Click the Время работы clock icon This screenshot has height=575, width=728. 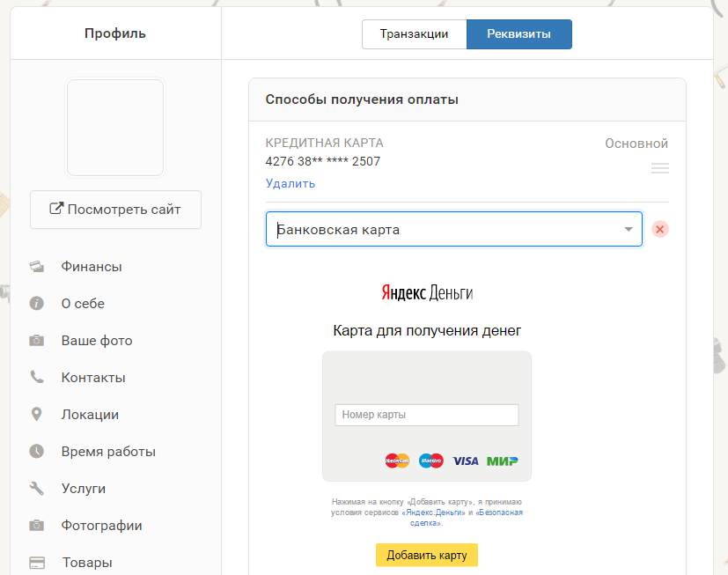[37, 452]
